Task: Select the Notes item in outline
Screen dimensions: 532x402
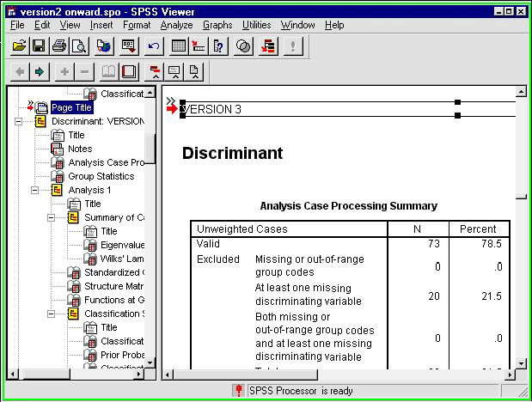Action: pyautogui.click(x=80, y=149)
